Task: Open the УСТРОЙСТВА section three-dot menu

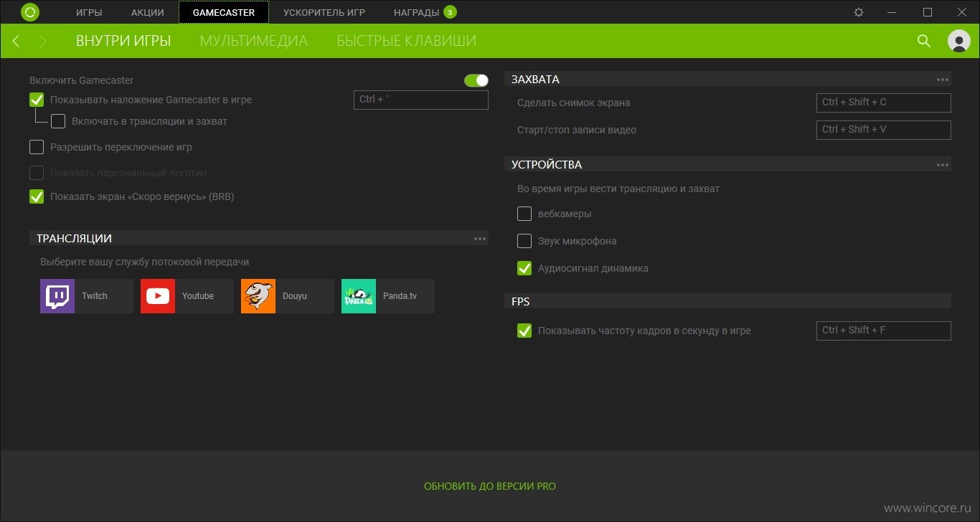Action: (x=942, y=165)
